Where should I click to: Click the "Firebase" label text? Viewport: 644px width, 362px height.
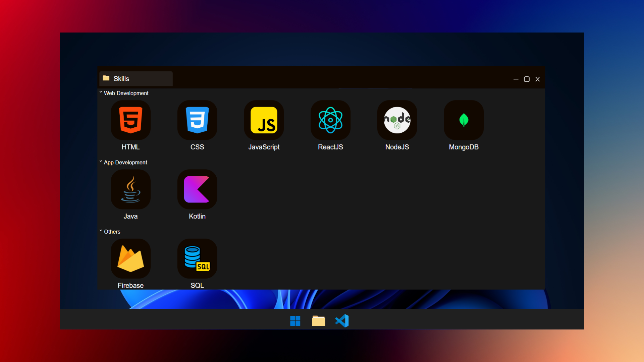click(x=130, y=286)
